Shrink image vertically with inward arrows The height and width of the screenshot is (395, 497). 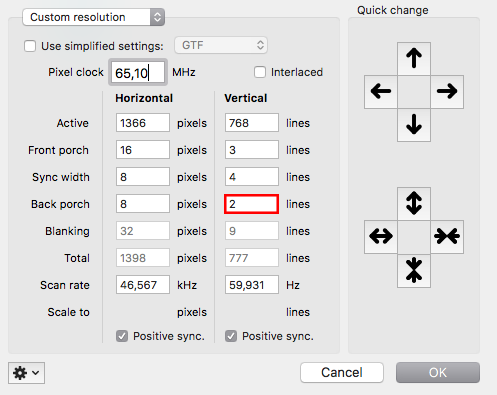[414, 270]
